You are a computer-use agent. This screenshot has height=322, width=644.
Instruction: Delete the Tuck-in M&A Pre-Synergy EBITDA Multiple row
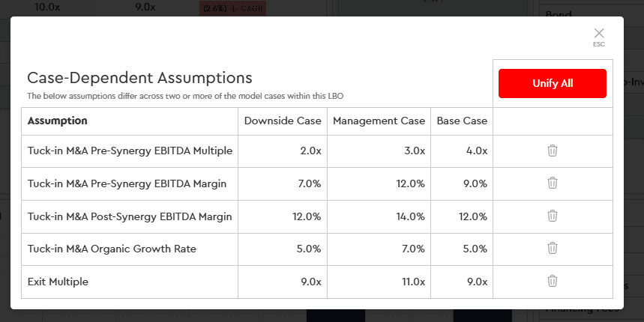[553, 151]
